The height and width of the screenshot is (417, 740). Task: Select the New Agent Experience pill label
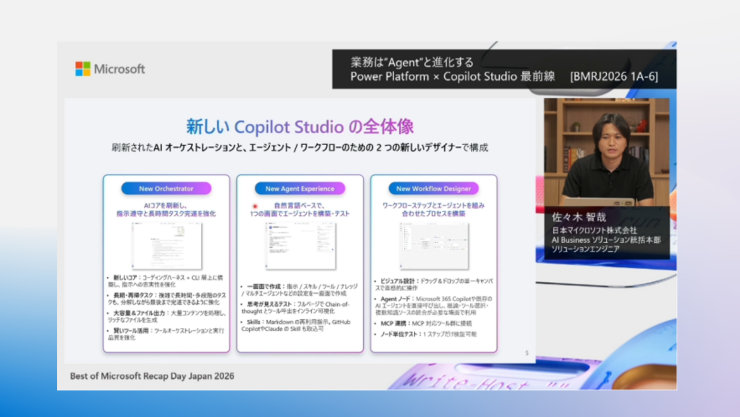(300, 188)
